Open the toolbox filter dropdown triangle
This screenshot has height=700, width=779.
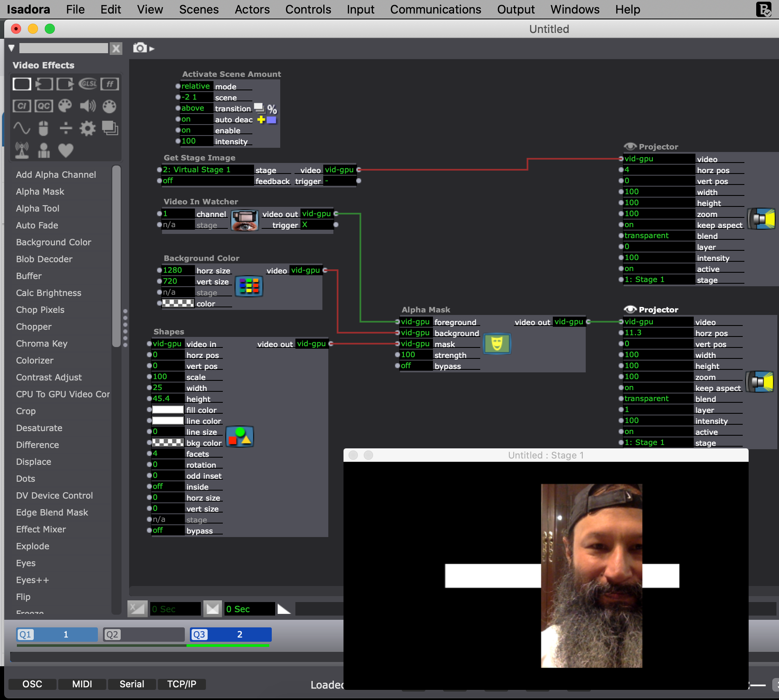[x=11, y=48]
